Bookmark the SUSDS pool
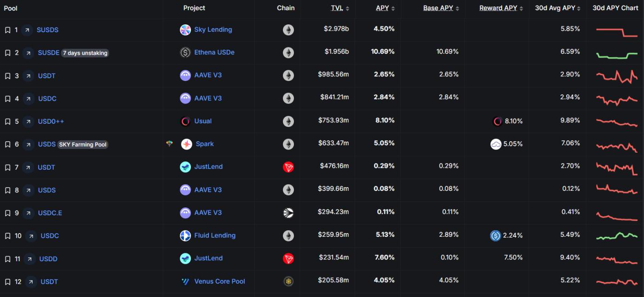The image size is (644, 297). tap(7, 29)
